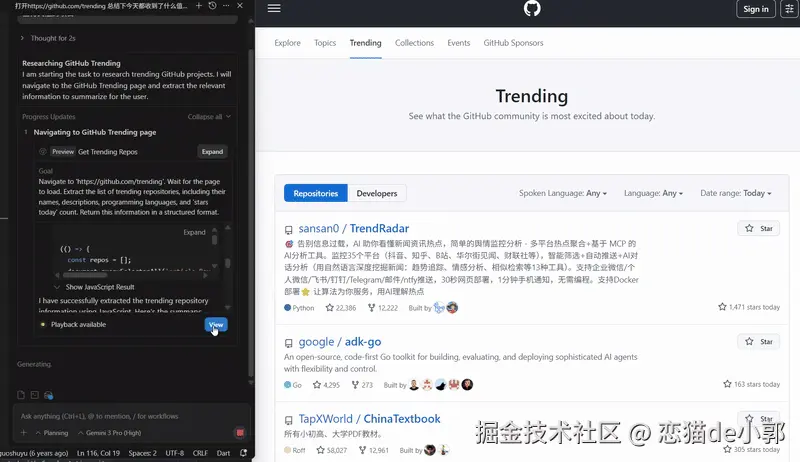Expand the JavaScript code snippet
The height and width of the screenshot is (462, 800).
pos(194,232)
